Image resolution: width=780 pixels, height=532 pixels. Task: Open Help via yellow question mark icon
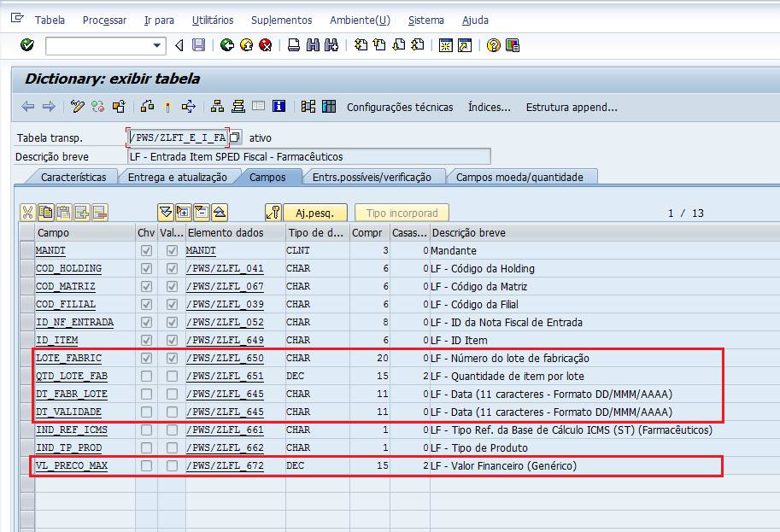pyautogui.click(x=493, y=45)
